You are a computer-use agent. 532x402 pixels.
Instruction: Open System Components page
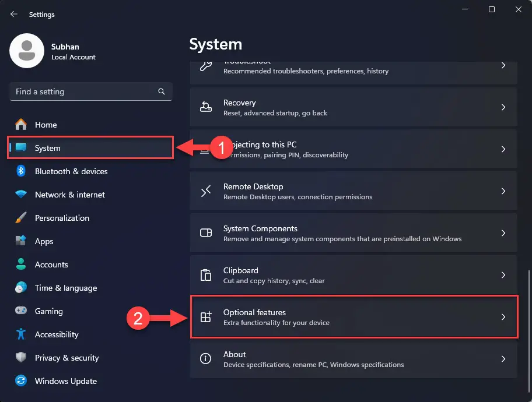click(x=353, y=233)
